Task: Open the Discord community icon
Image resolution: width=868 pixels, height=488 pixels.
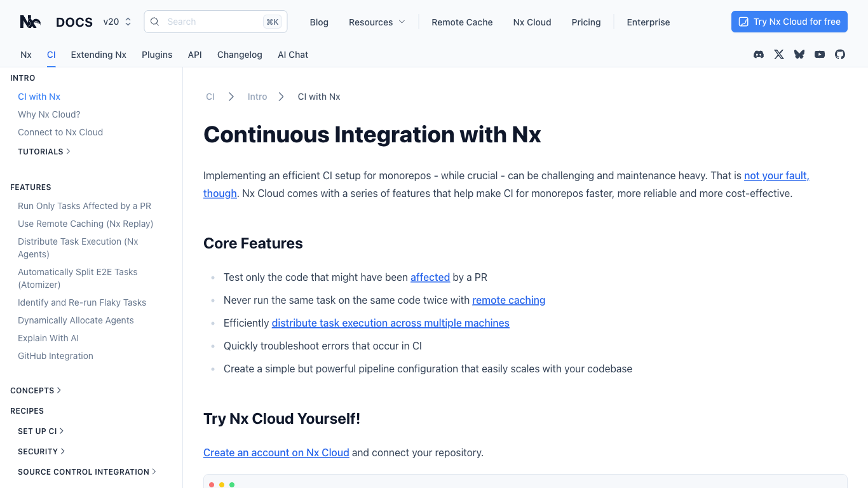Action: click(x=759, y=55)
